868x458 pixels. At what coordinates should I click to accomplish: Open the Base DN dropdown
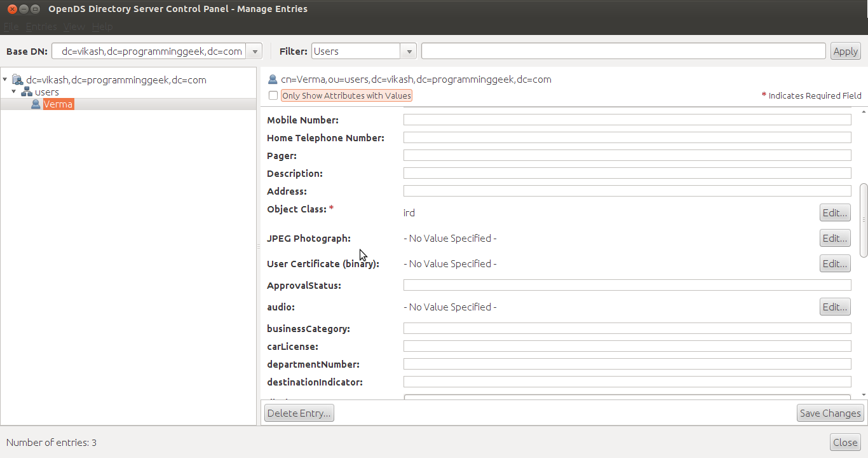254,52
